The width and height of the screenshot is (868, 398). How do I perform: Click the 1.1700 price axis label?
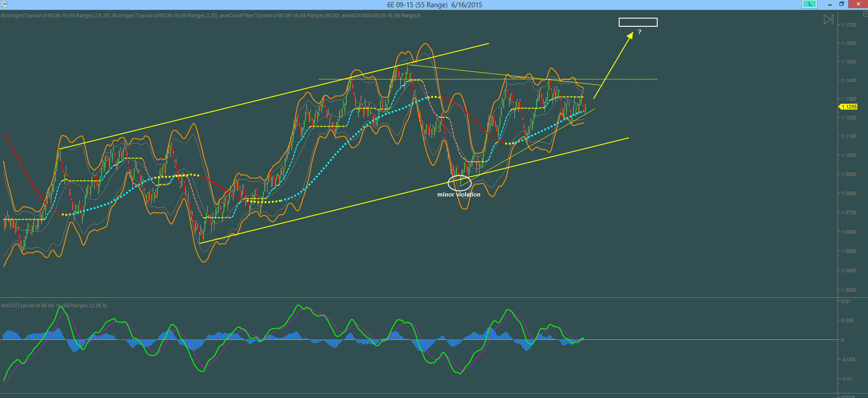point(849,25)
